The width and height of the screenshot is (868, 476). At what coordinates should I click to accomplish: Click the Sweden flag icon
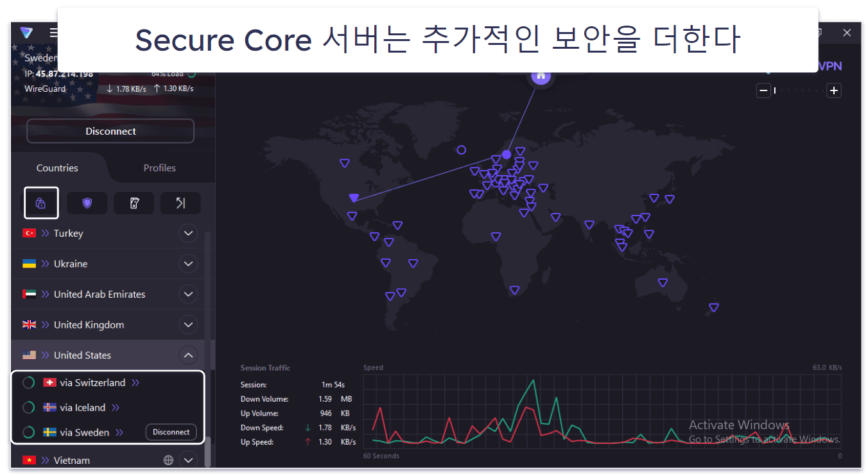49,432
